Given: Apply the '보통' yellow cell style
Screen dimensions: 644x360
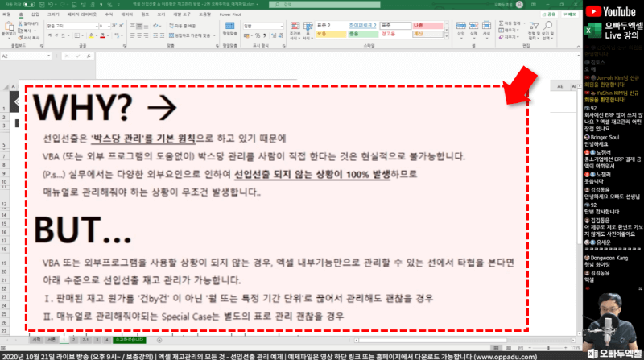Looking at the screenshot, I should tap(331, 34).
